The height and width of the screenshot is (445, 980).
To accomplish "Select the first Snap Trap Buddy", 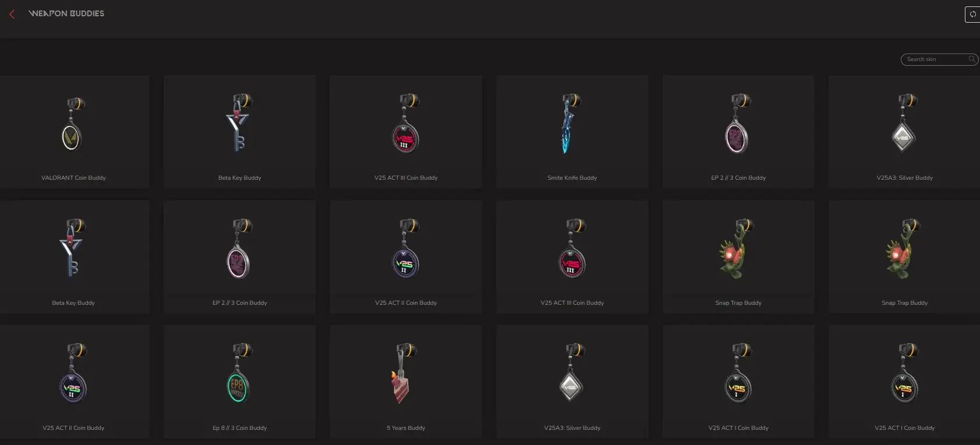I will (x=738, y=257).
